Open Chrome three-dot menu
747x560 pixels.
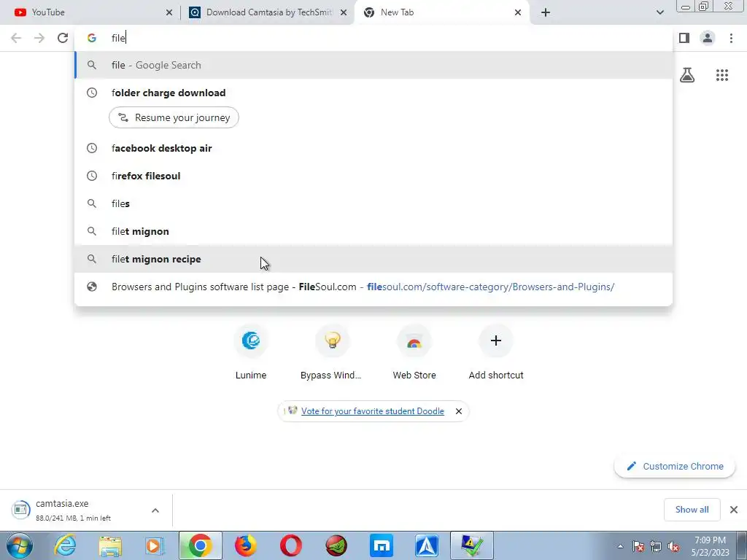tap(731, 38)
